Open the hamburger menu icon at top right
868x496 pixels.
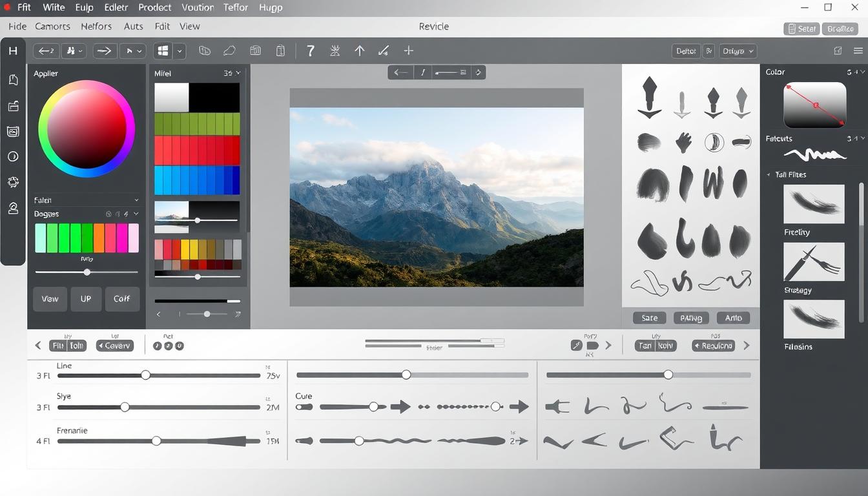coord(858,51)
